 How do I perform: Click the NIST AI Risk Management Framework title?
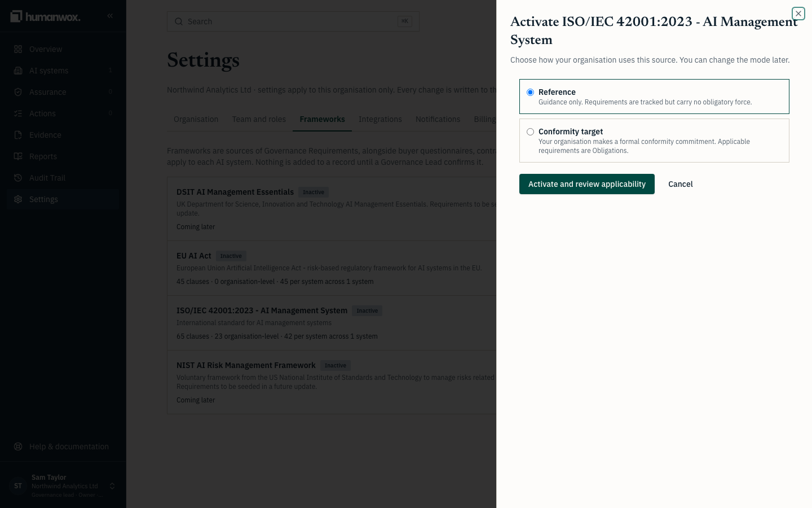click(x=246, y=365)
